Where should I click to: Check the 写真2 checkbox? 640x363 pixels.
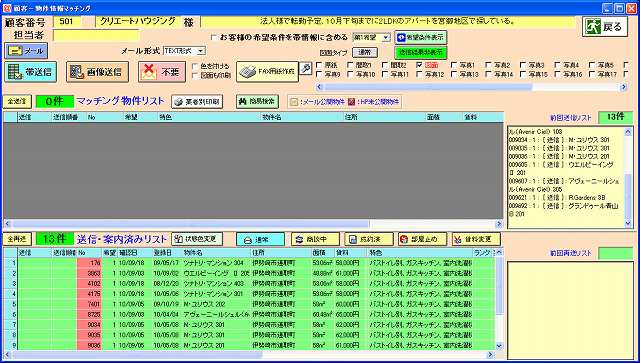tap(489, 65)
